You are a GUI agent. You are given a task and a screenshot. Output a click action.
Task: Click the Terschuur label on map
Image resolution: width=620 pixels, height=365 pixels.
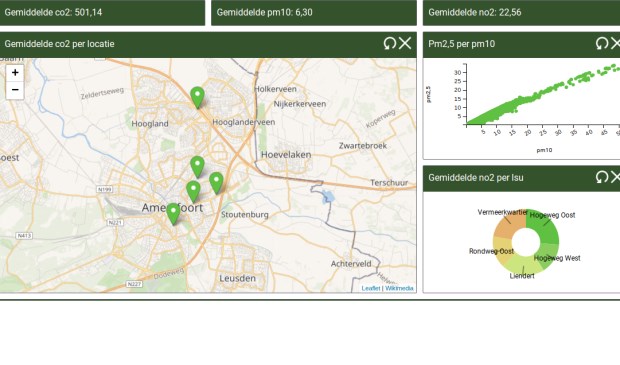point(389,183)
